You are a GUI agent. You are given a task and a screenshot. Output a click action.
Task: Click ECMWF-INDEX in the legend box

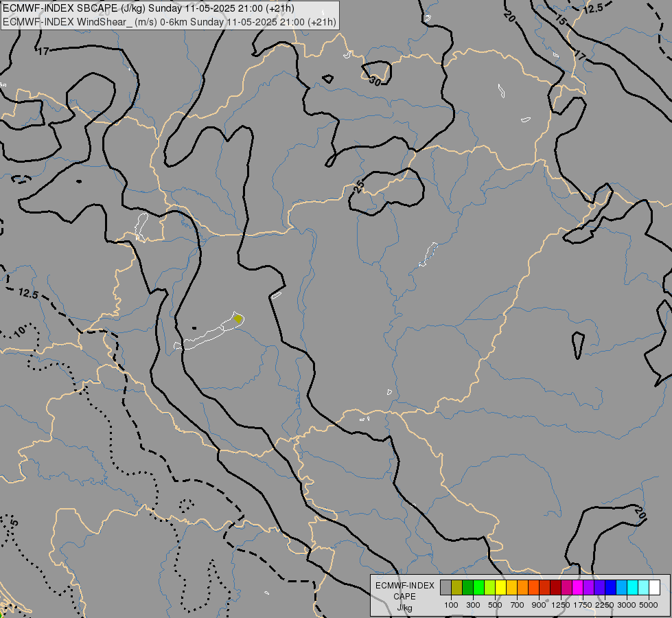404,586
